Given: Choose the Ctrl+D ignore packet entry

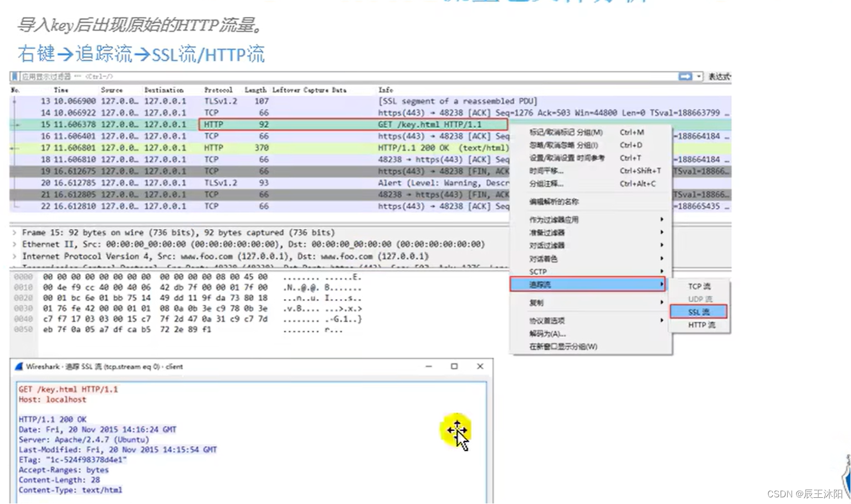Looking at the screenshot, I should click(591, 145).
